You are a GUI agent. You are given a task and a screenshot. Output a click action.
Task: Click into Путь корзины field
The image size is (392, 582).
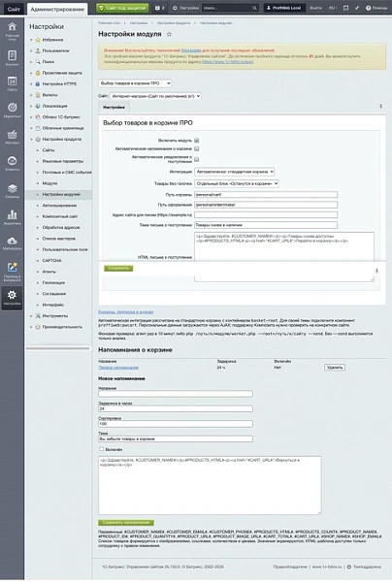pos(266,195)
